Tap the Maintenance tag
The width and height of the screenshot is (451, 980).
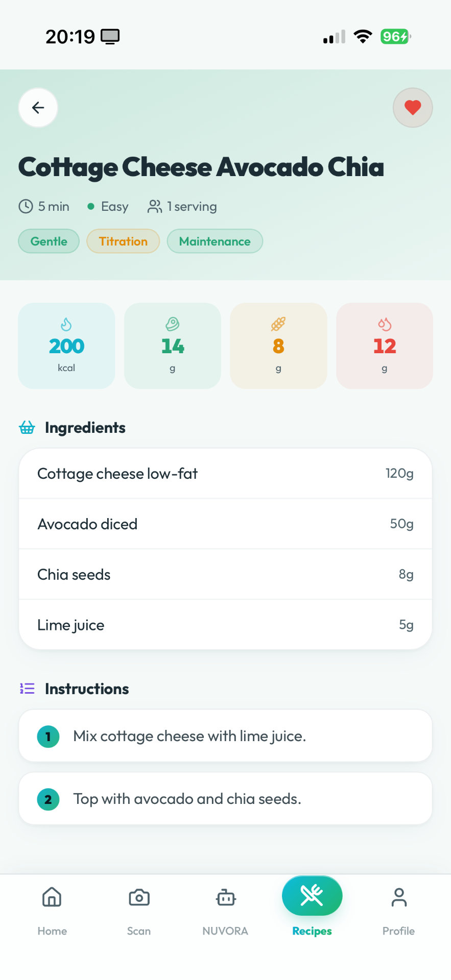click(215, 241)
